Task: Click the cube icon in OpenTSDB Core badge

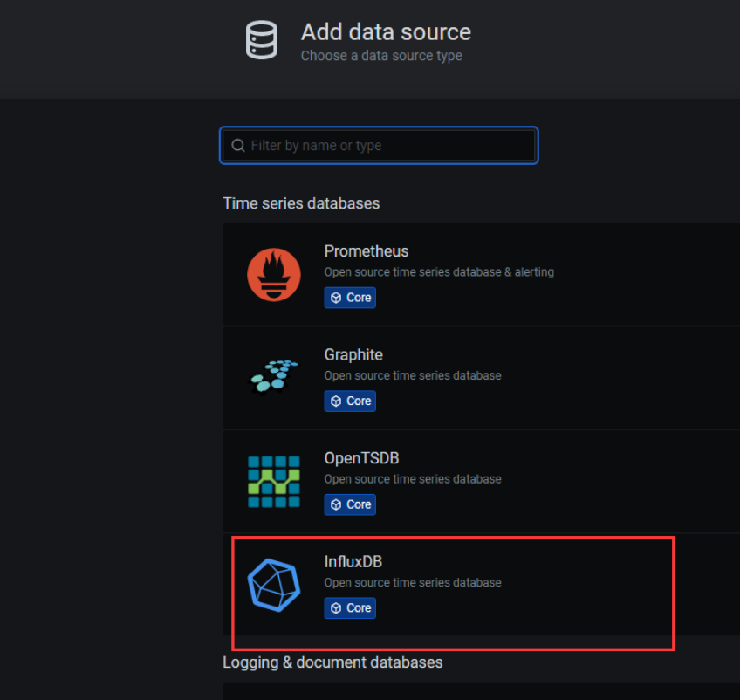Action: coord(336,504)
